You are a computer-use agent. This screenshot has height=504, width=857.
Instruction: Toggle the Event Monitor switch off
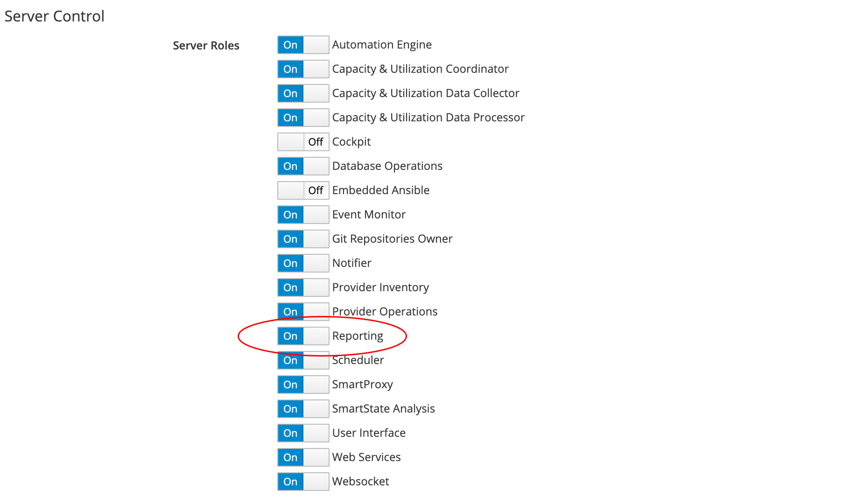pos(303,215)
